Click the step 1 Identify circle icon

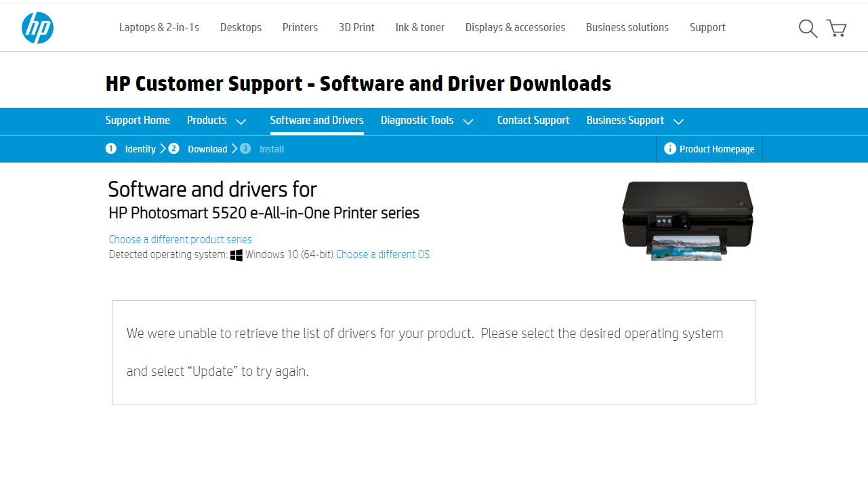coord(111,148)
